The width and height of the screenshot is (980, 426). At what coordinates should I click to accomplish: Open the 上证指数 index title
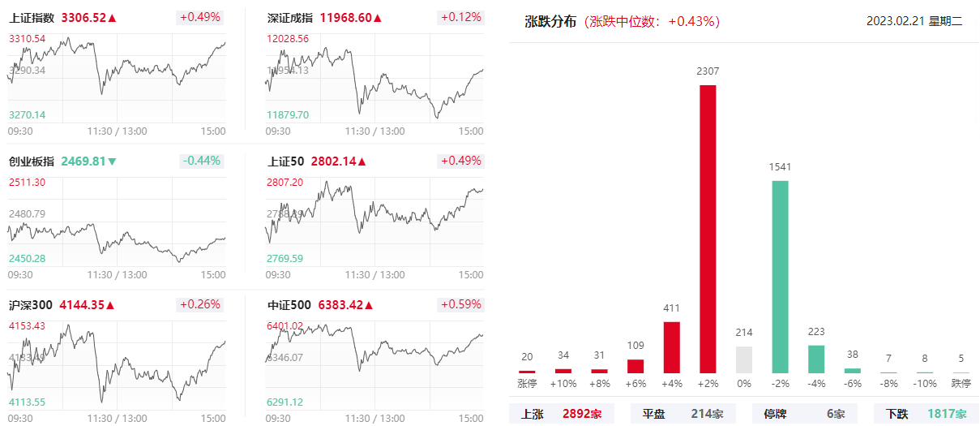pos(32,18)
